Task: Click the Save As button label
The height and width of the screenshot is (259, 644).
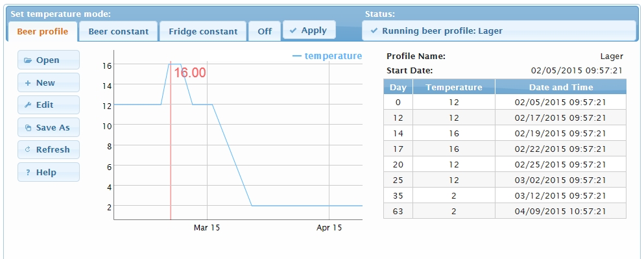Action: [53, 128]
